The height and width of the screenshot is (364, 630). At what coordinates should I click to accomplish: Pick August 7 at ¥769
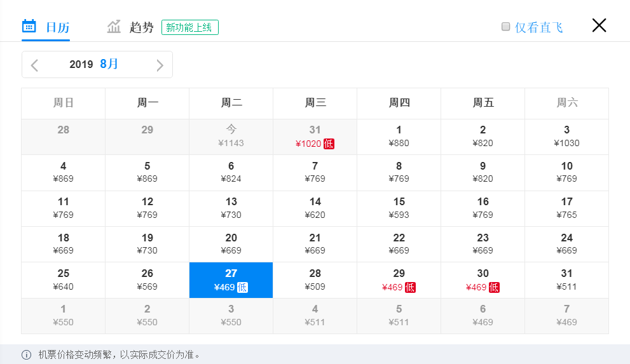[315, 173]
